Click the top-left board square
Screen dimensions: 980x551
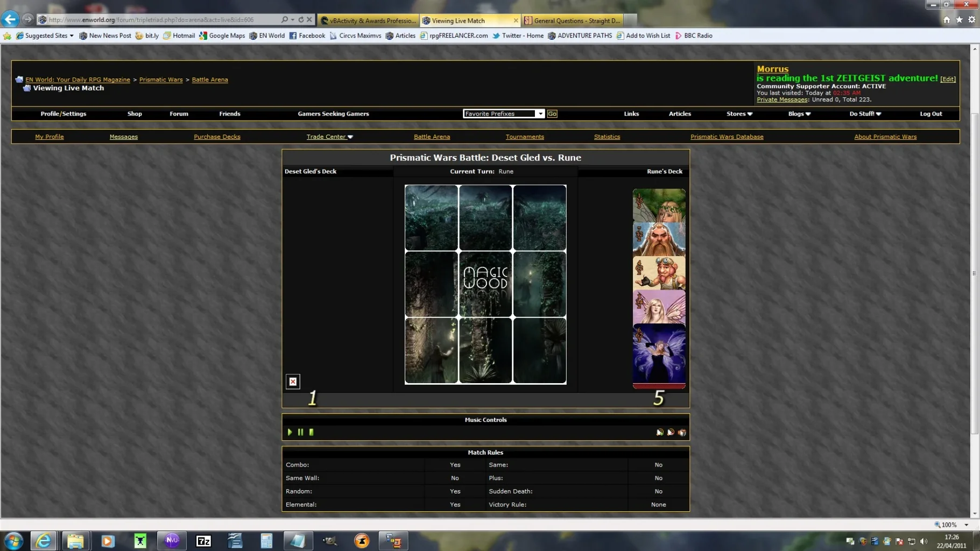[x=431, y=218]
